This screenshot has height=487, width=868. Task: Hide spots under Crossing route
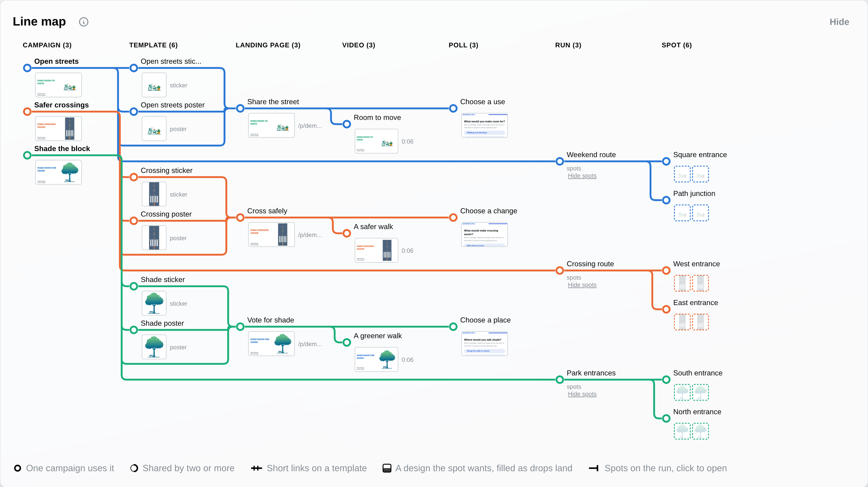[582, 285]
